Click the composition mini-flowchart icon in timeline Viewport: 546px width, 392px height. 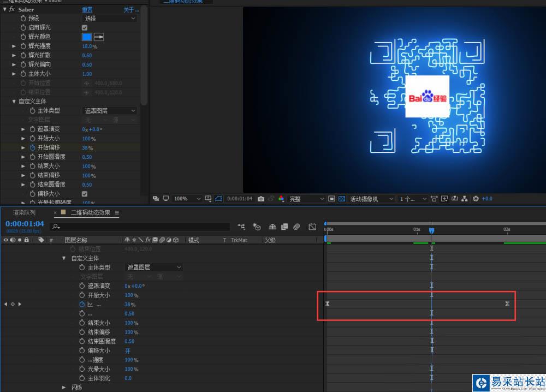[x=241, y=227]
